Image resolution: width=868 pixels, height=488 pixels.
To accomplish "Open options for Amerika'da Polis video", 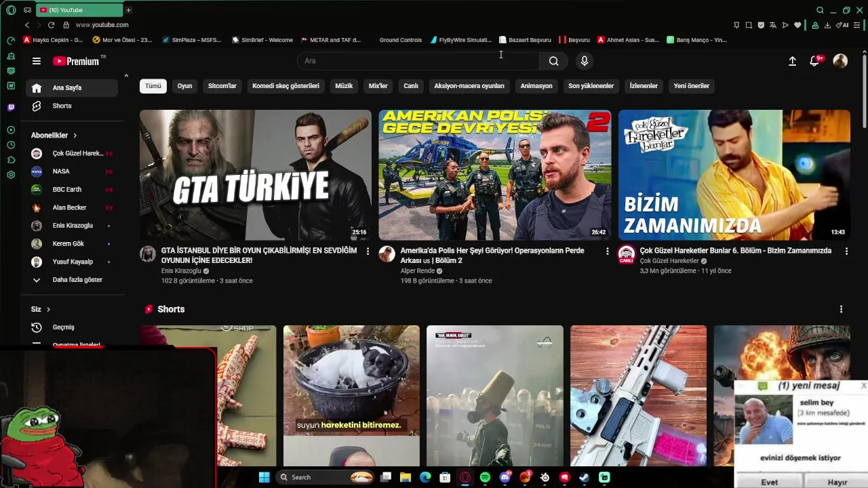I will tap(607, 251).
